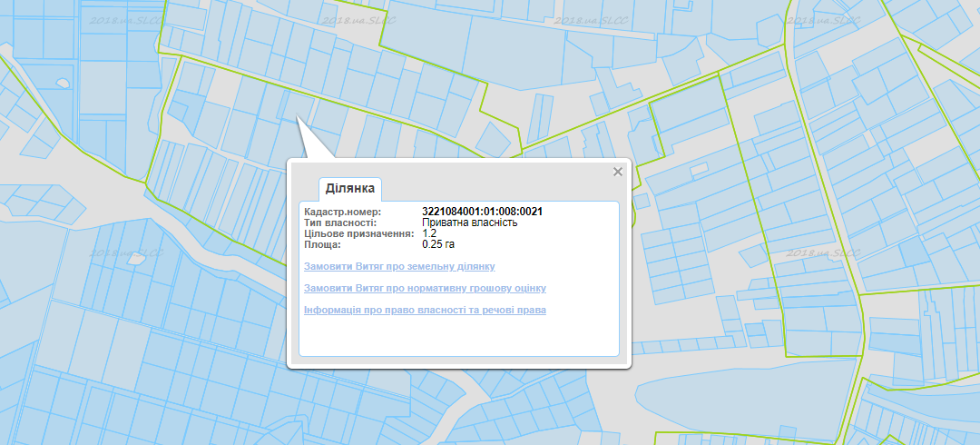Click the small inner rectangle right of the popup
The width and height of the screenshot is (980, 445).
(699, 170)
